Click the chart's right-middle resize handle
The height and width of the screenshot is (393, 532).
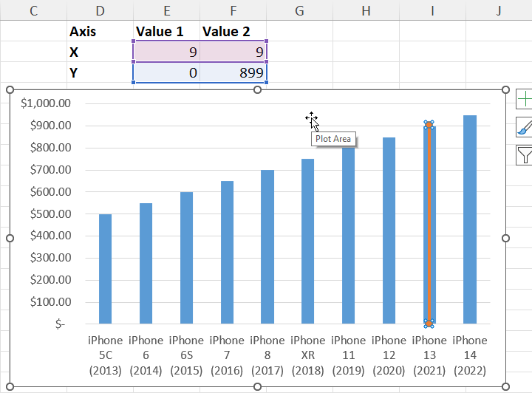[x=505, y=238]
